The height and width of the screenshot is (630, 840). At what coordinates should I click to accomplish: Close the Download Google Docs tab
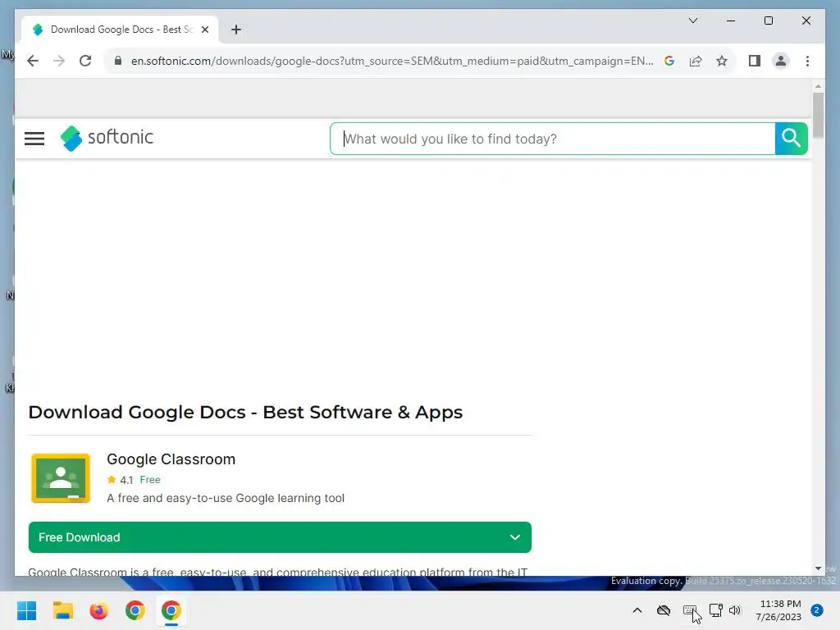(x=204, y=30)
